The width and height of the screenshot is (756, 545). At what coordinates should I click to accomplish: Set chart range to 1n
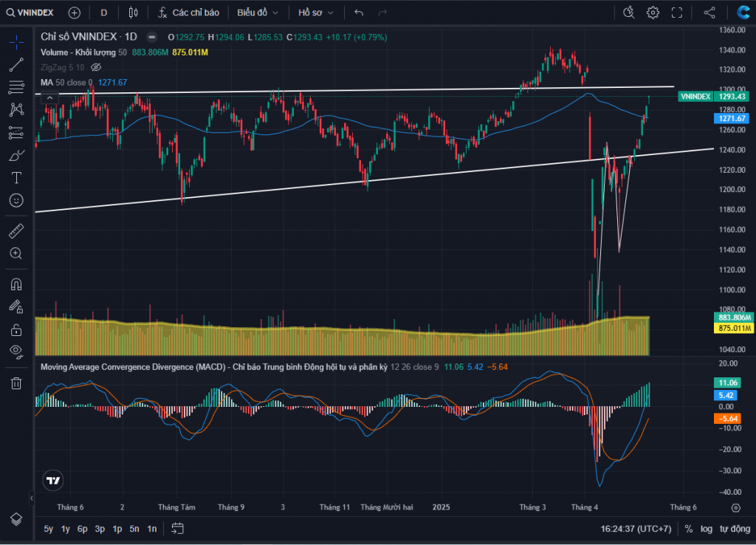click(152, 529)
